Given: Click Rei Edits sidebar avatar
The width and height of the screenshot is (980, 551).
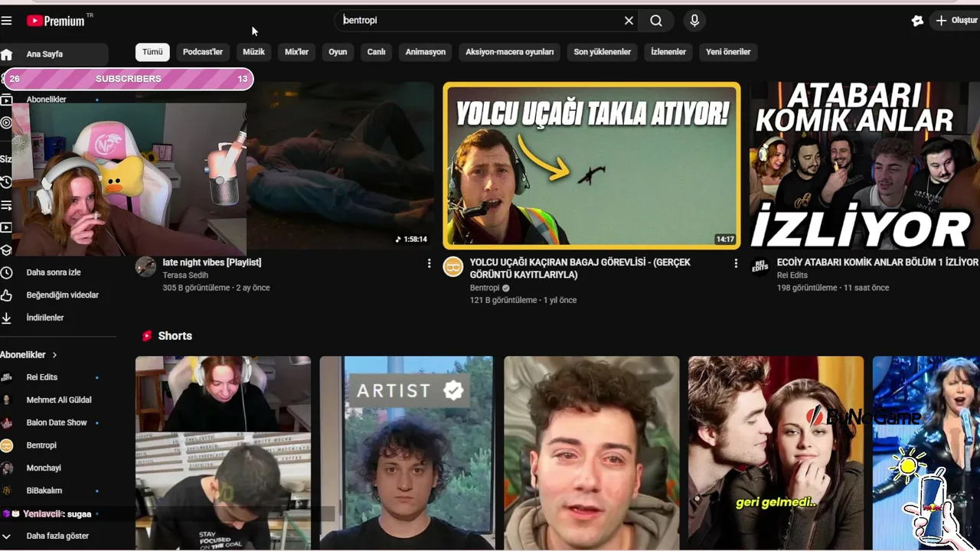Looking at the screenshot, I should 7,377.
